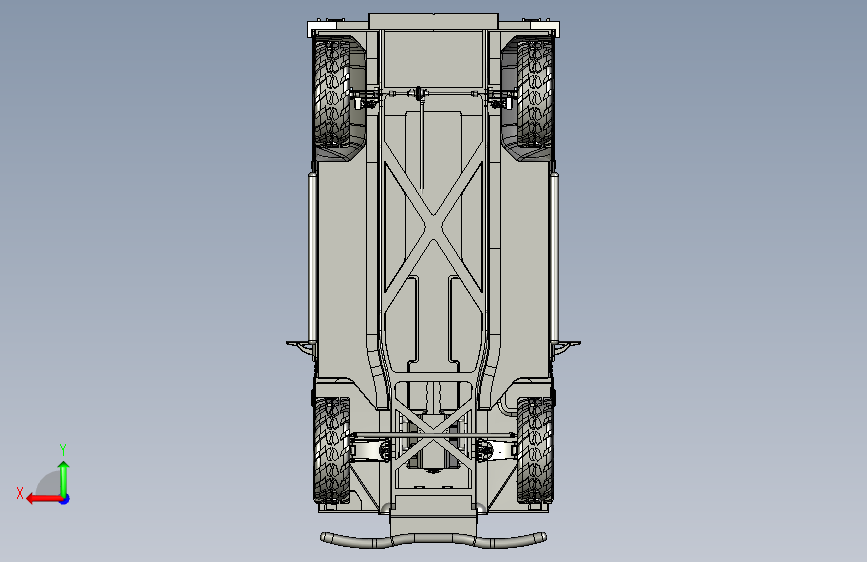Select the lower-right wheel of the vehicle model
867x562 pixels.
click(x=535, y=450)
